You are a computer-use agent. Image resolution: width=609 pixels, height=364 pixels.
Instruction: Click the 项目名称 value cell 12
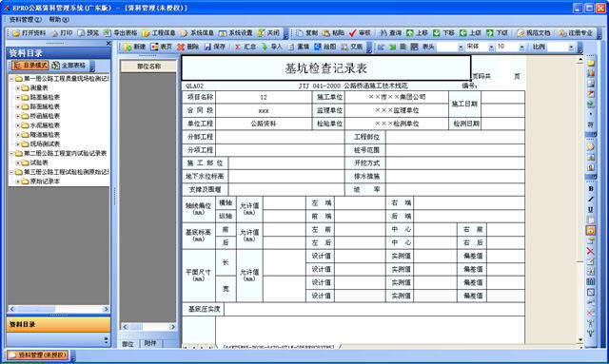[x=264, y=97]
